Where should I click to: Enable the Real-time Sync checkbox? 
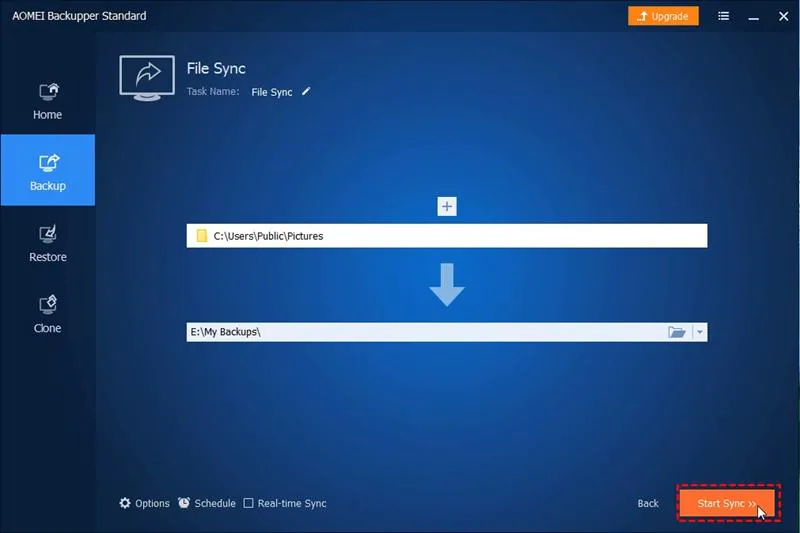coord(248,503)
